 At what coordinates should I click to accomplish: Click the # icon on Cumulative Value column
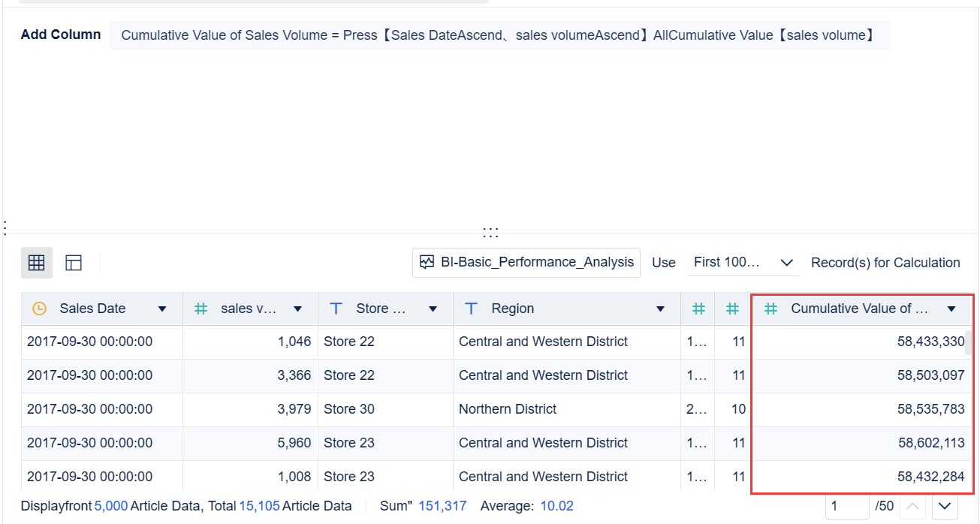pos(773,308)
